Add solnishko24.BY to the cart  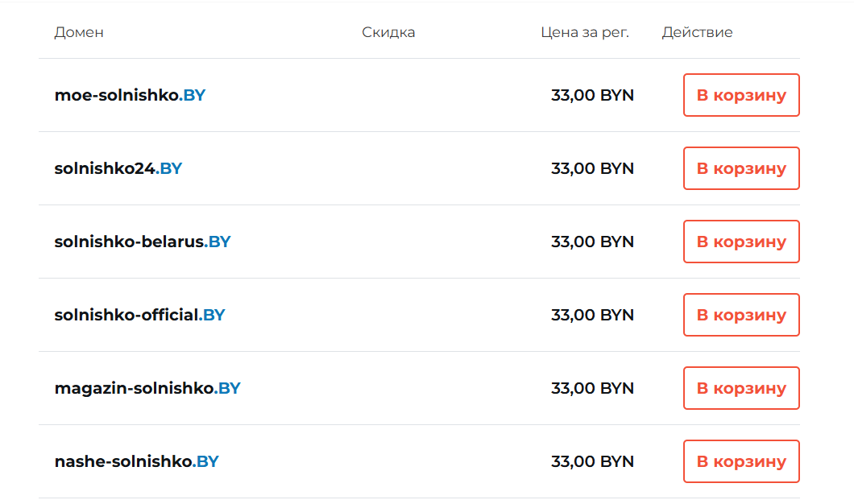[741, 168]
